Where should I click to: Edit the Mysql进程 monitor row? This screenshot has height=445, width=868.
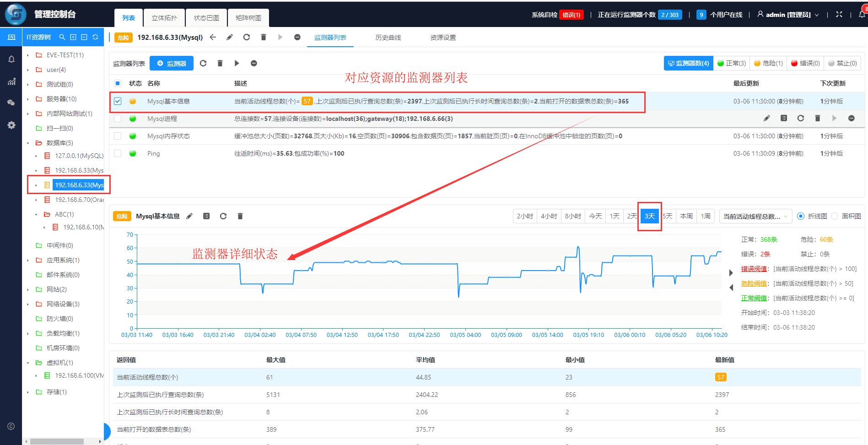(x=767, y=118)
